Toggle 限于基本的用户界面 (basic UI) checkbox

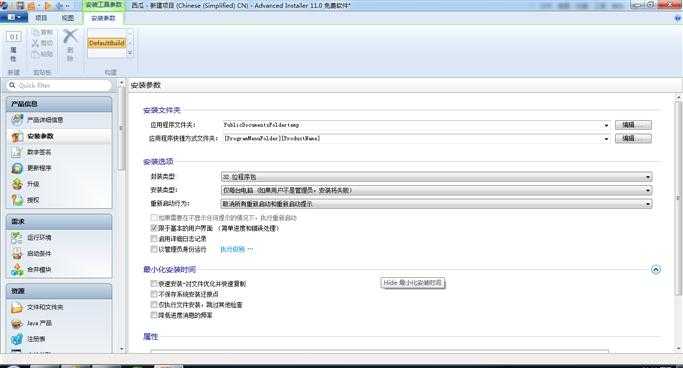[153, 228]
